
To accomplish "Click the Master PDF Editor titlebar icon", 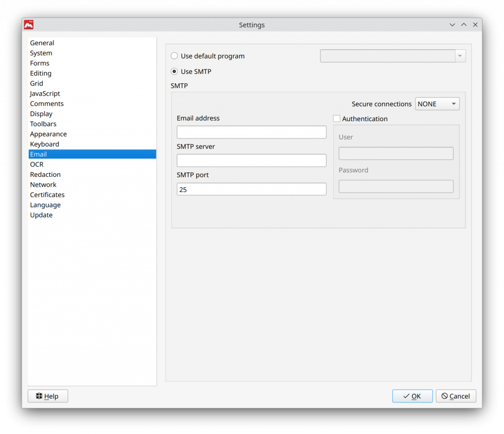I will pos(28,25).
